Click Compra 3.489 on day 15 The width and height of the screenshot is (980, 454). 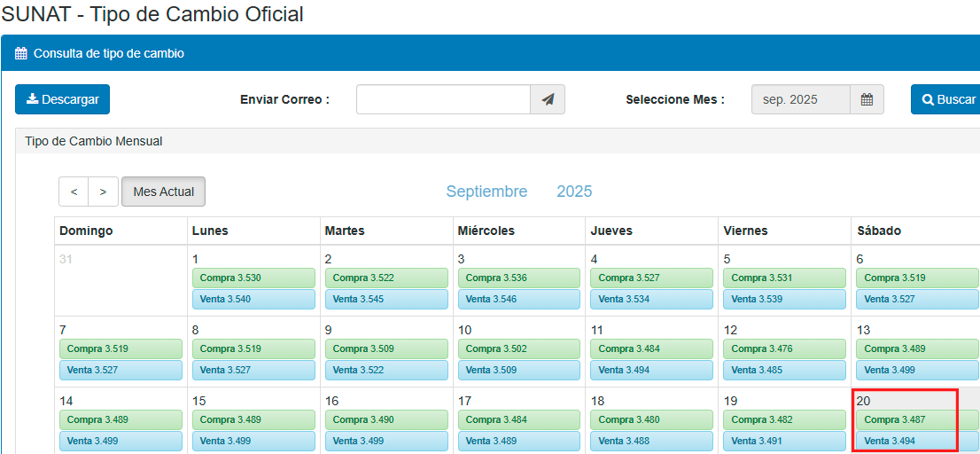[x=253, y=420]
